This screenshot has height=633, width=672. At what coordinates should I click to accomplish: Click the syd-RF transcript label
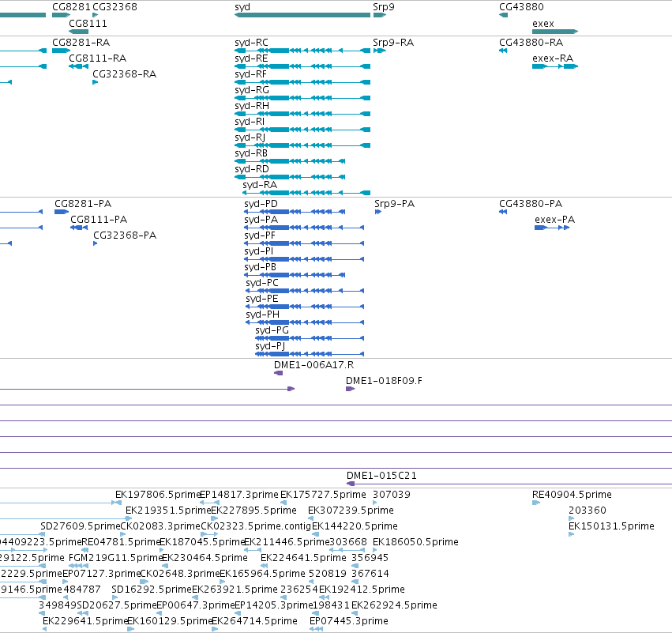250,74
